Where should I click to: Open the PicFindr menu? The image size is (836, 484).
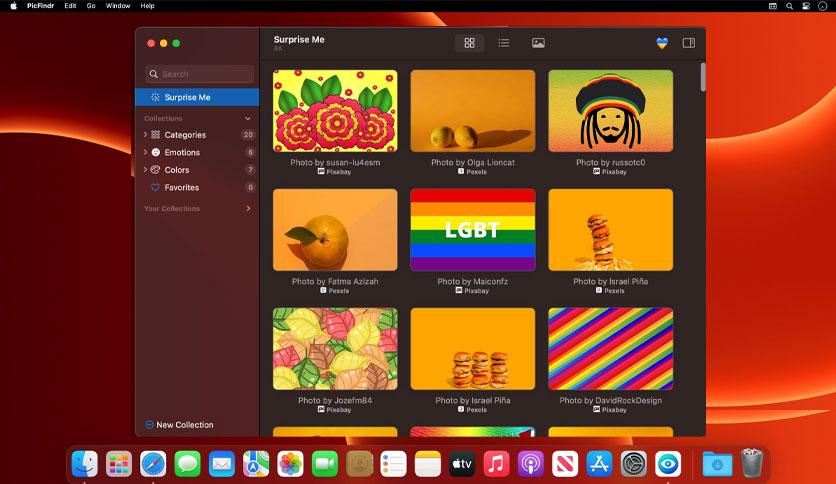(41, 6)
